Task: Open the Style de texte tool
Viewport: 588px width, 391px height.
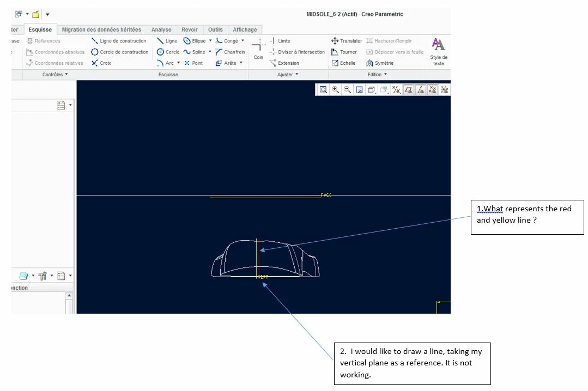Action: click(x=438, y=52)
